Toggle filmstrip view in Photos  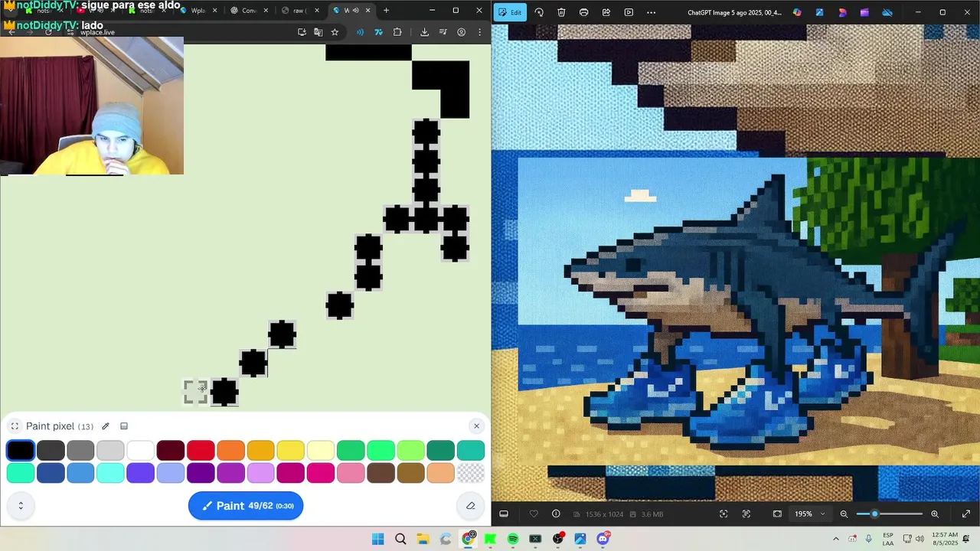[504, 514]
